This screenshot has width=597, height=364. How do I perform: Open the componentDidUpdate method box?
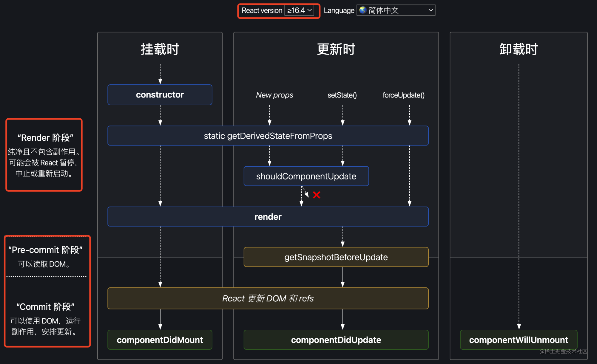336,340
